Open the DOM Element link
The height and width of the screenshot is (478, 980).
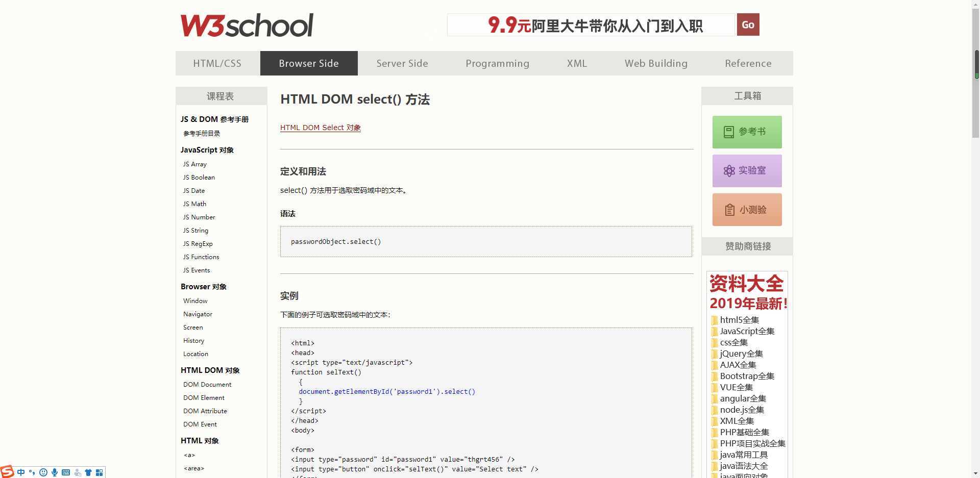pyautogui.click(x=204, y=398)
